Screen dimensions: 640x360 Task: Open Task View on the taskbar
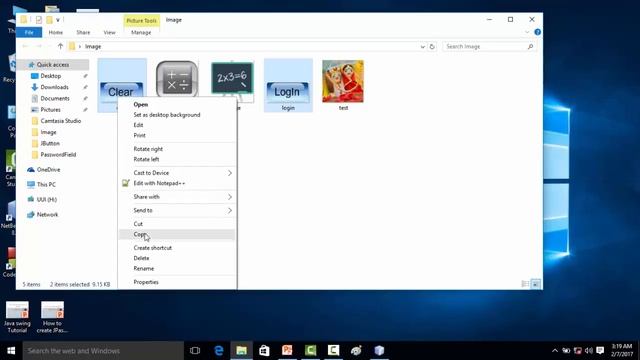click(x=195, y=351)
